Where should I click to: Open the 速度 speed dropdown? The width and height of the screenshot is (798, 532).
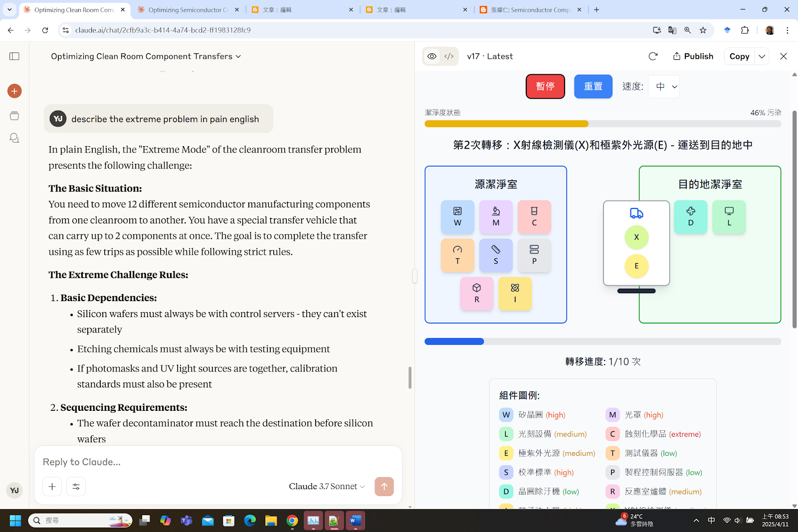pyautogui.click(x=663, y=86)
